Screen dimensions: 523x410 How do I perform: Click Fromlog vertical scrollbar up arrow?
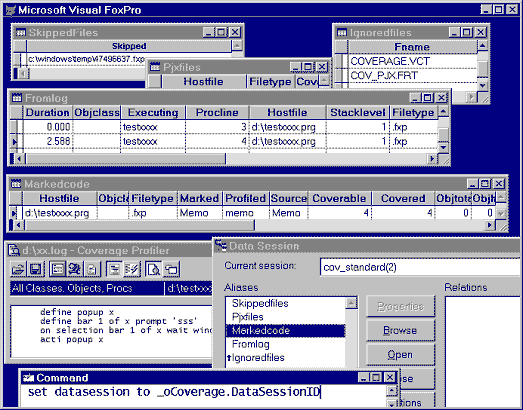point(443,111)
